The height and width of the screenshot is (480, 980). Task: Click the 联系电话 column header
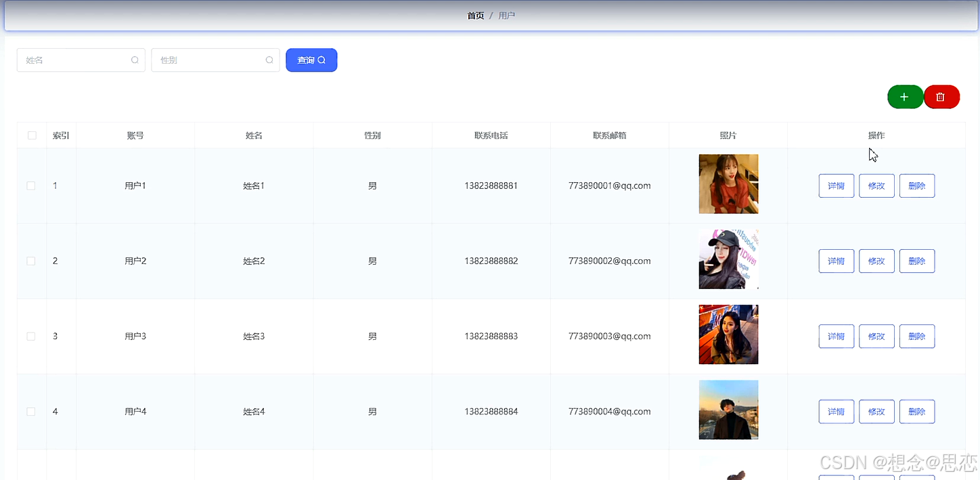click(x=491, y=135)
